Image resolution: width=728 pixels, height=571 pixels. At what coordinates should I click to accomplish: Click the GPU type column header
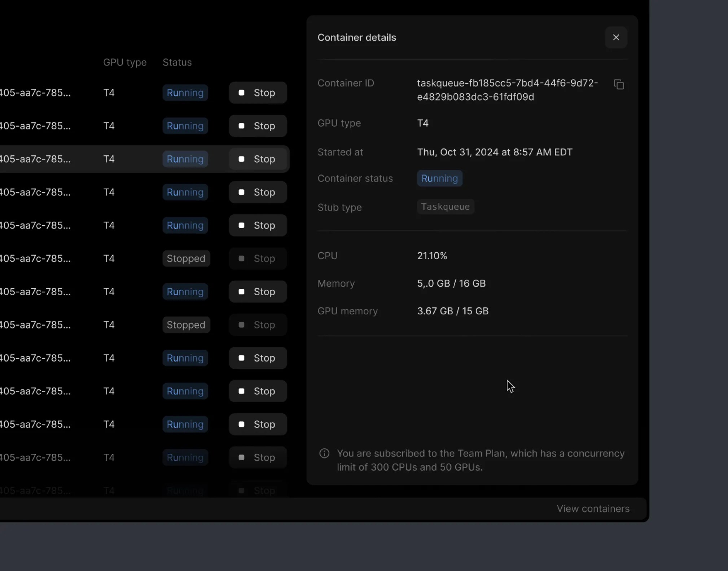(125, 62)
